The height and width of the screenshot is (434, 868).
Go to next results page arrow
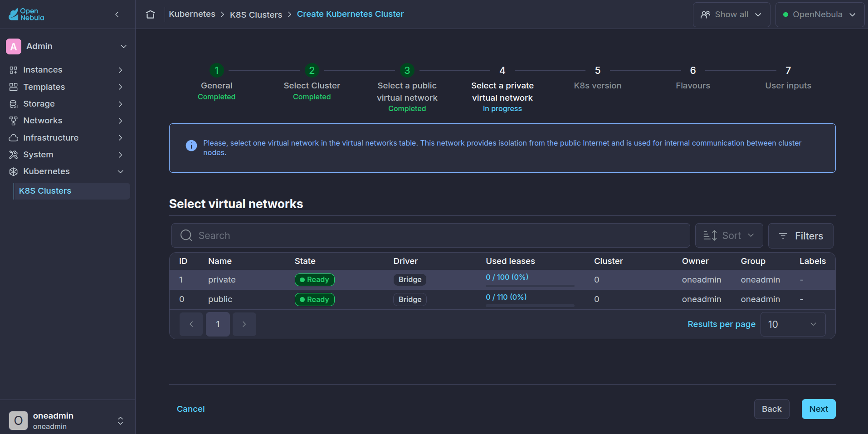click(244, 324)
